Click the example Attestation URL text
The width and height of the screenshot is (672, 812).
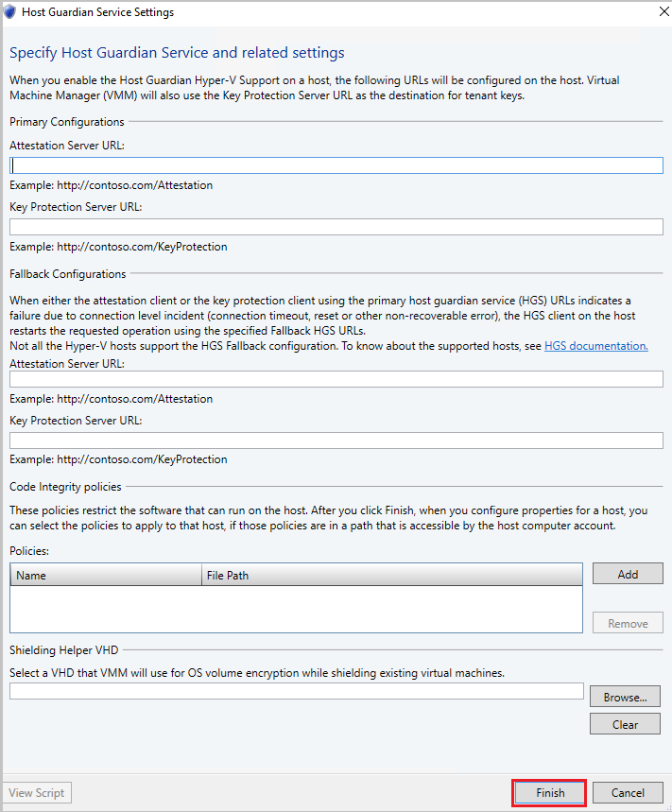click(x=109, y=185)
